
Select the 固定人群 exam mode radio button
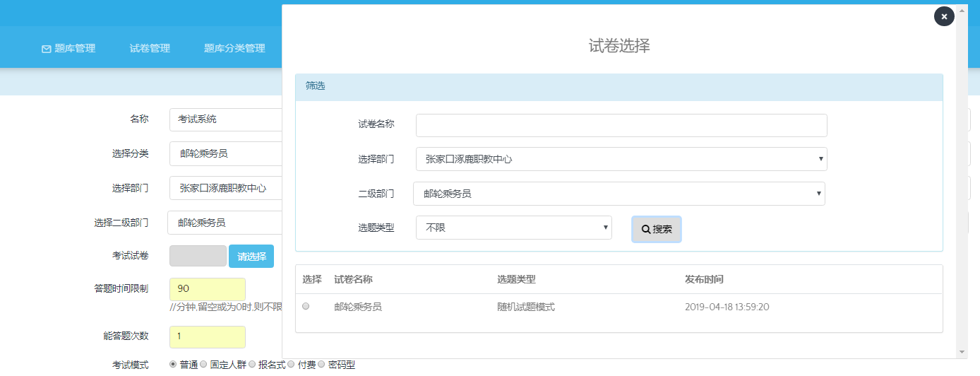tap(203, 365)
